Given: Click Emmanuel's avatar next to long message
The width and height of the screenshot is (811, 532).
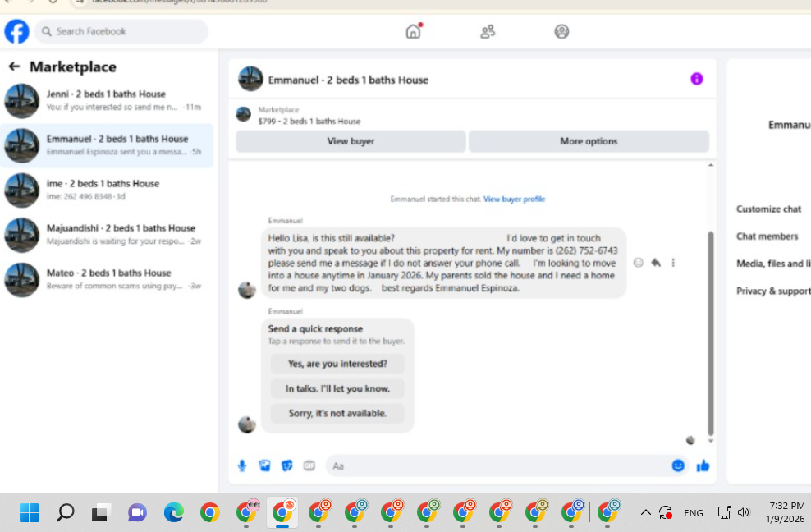Looking at the screenshot, I should [x=247, y=290].
